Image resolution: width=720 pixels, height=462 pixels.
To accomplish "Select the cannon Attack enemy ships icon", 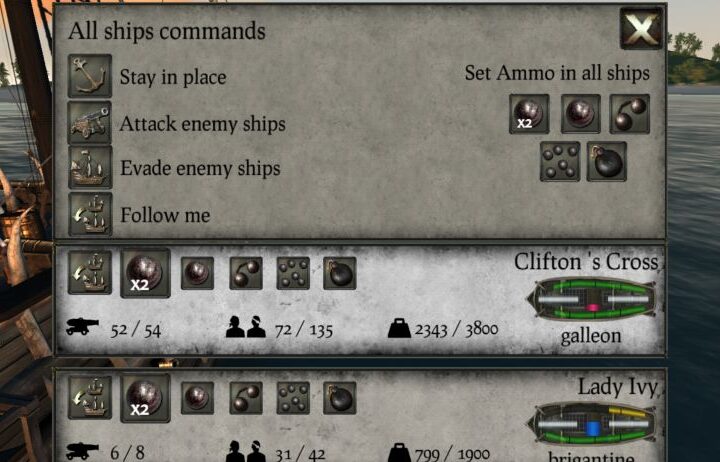I will [x=90, y=123].
